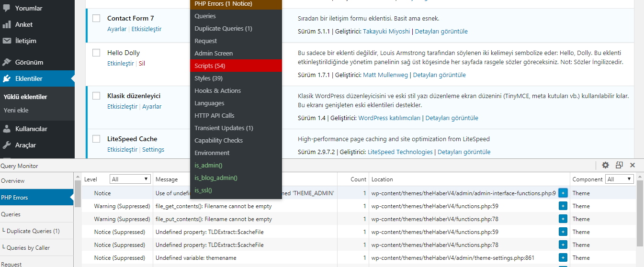Open Takayuki Miyoshi developer link
Viewport: 644px width, 267px height.
point(386,32)
